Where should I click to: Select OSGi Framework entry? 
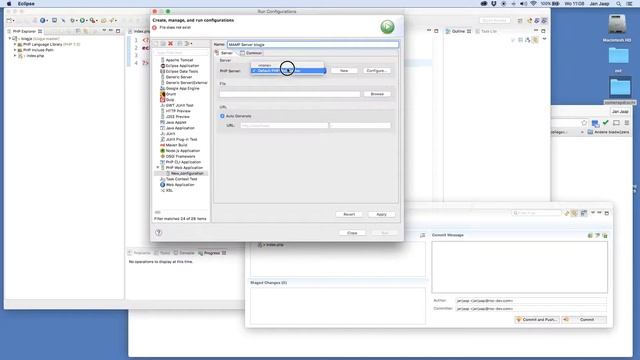(180, 156)
